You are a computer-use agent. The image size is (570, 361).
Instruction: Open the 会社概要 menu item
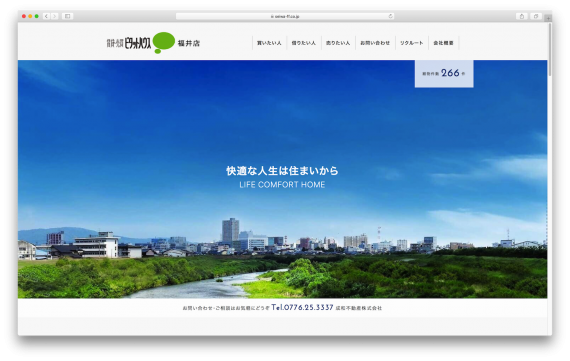coord(443,43)
